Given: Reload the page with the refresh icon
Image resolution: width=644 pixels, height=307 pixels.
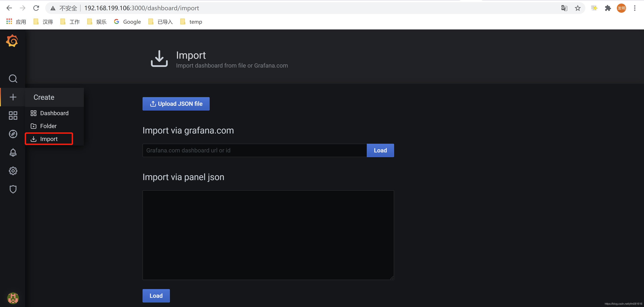Looking at the screenshot, I should [36, 8].
